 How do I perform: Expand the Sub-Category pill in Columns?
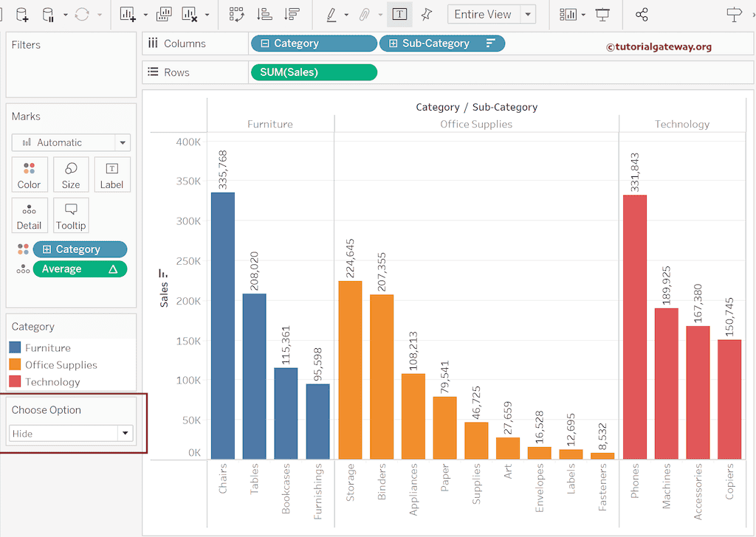coord(393,44)
